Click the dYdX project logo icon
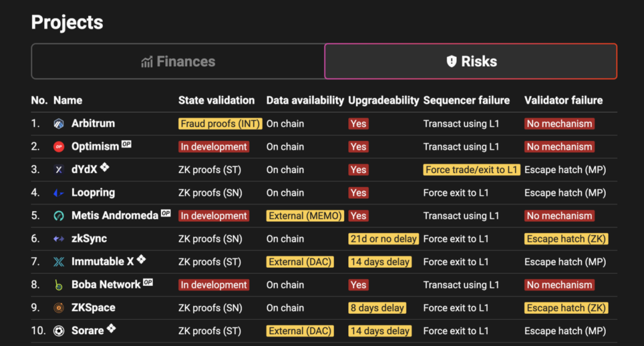 [x=58, y=170]
